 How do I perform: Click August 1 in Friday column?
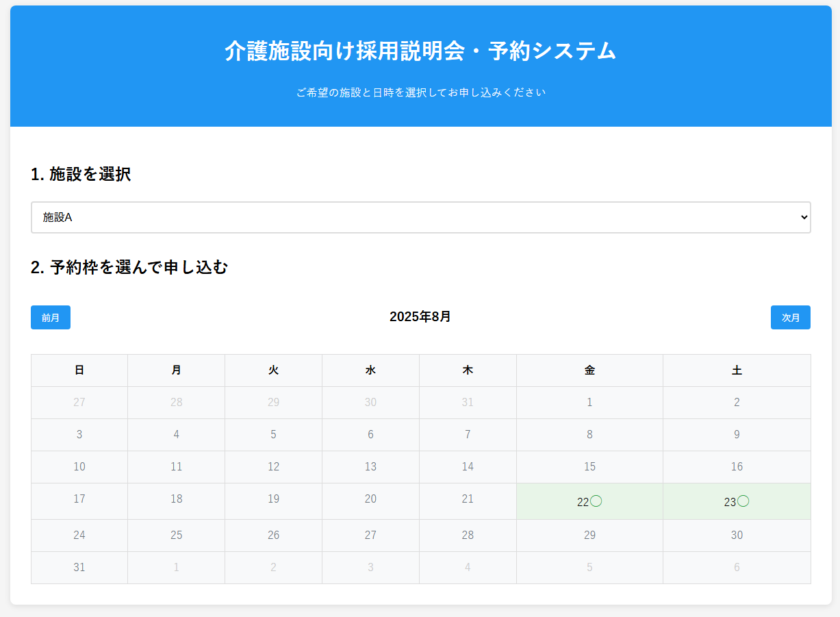click(x=589, y=403)
